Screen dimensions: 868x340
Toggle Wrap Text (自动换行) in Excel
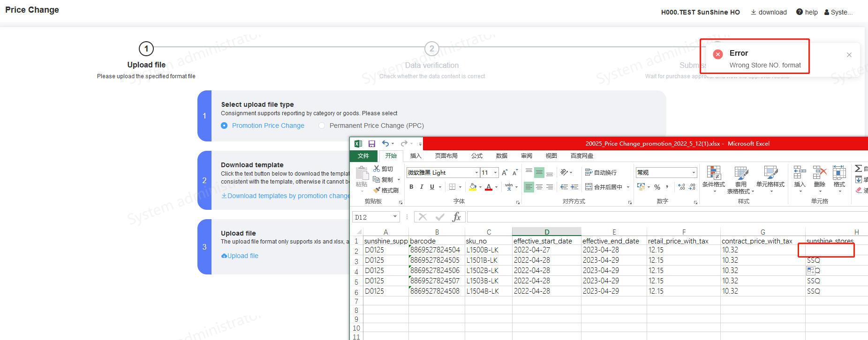click(x=601, y=172)
